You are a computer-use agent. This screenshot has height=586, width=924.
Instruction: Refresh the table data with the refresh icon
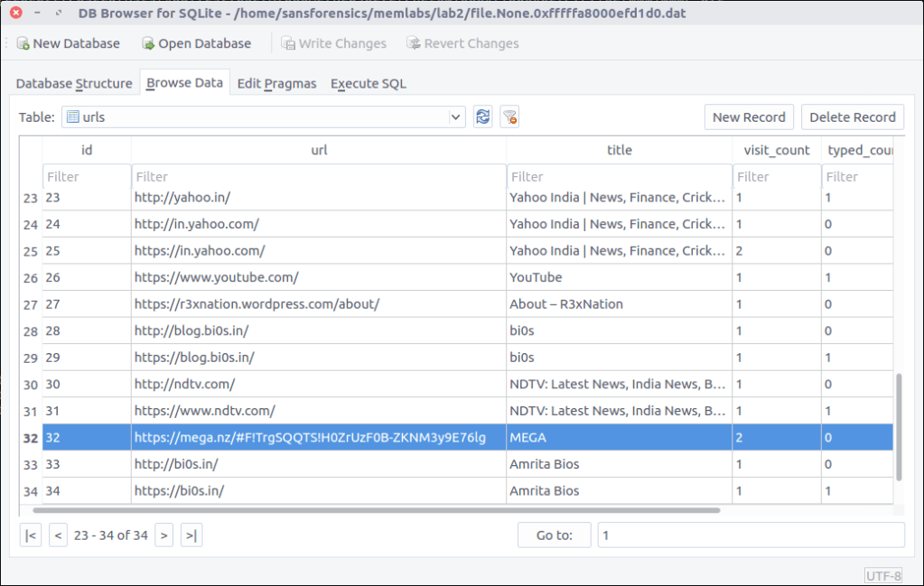[x=483, y=116]
